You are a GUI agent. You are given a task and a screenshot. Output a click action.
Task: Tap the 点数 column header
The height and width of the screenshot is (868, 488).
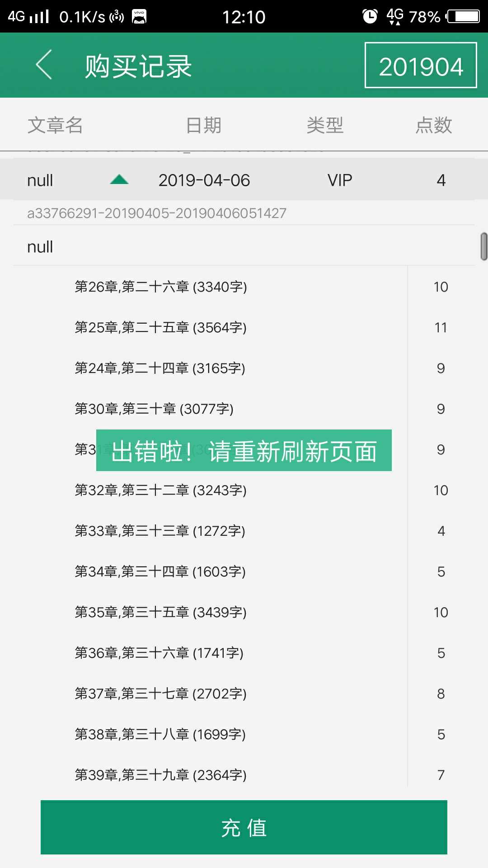(x=434, y=125)
